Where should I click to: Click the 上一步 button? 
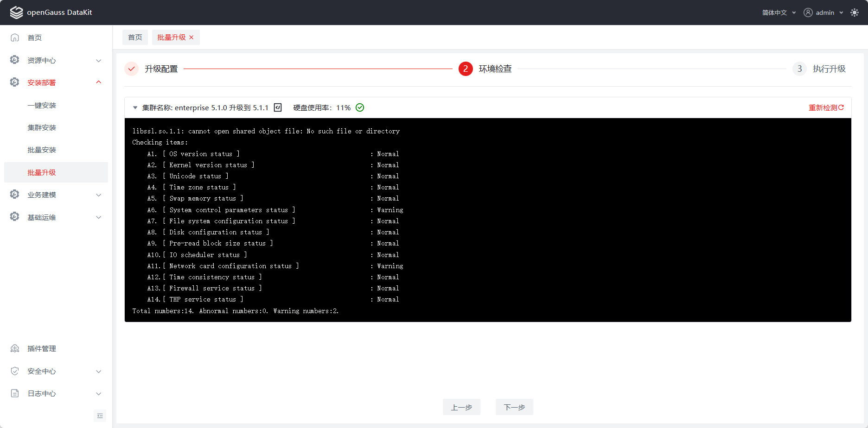461,407
